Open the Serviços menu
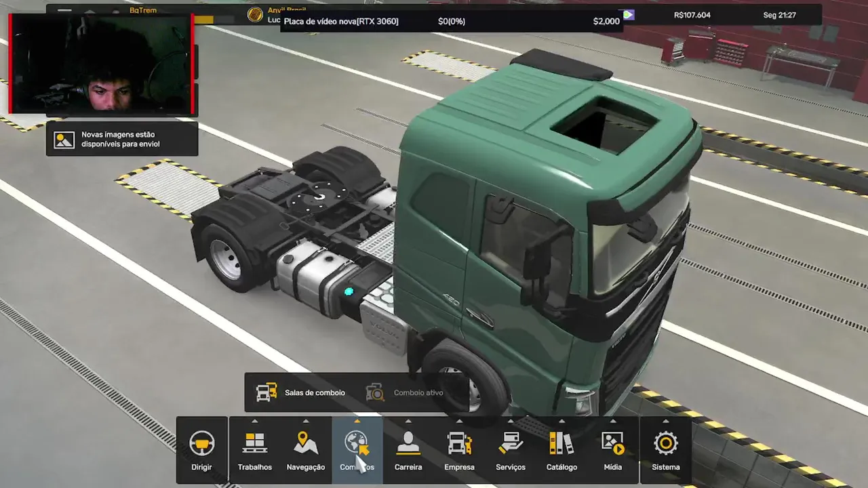This screenshot has width=868, height=488. click(x=511, y=450)
